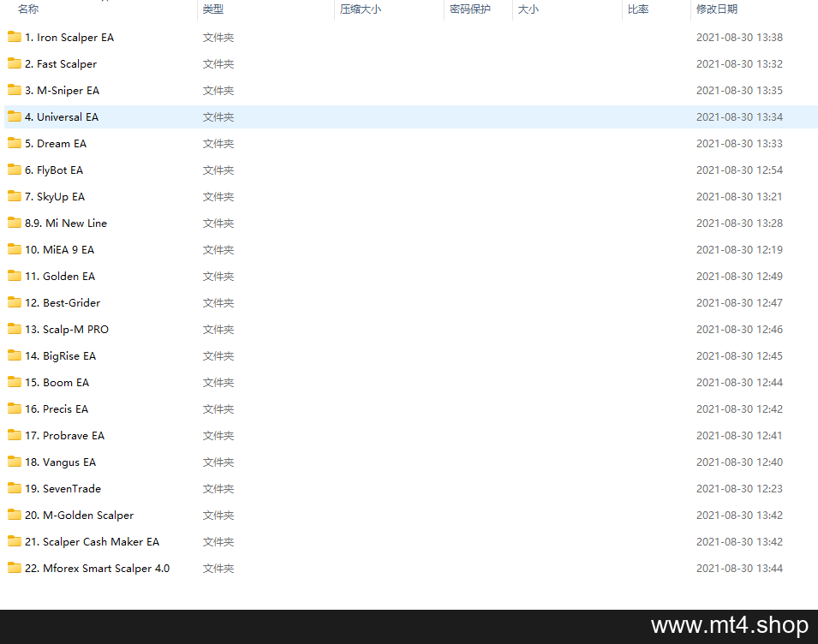Sort by the 名称 column header
The height and width of the screenshot is (644, 818).
tap(28, 9)
